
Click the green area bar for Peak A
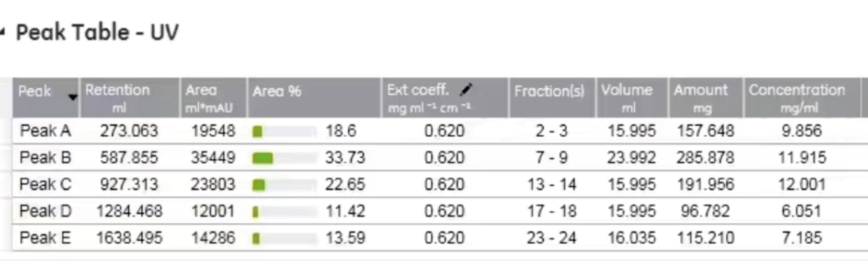257,131
